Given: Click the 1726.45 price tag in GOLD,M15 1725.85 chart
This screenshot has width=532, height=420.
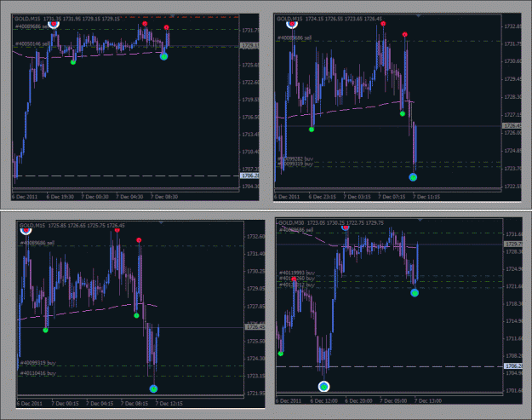Looking at the screenshot, I should coord(255,327).
